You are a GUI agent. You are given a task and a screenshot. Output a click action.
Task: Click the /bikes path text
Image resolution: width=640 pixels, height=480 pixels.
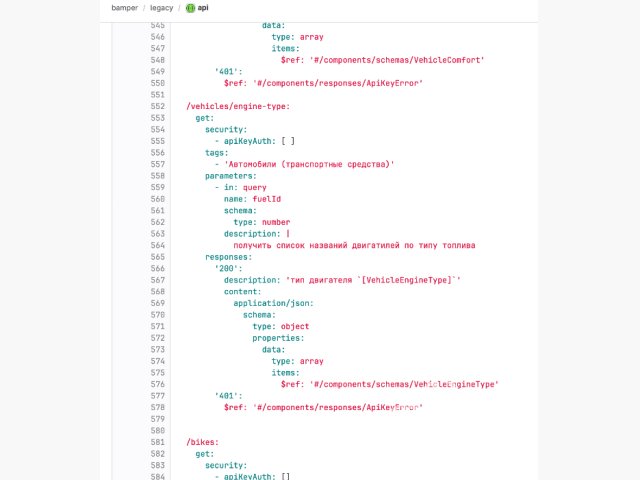(202, 442)
